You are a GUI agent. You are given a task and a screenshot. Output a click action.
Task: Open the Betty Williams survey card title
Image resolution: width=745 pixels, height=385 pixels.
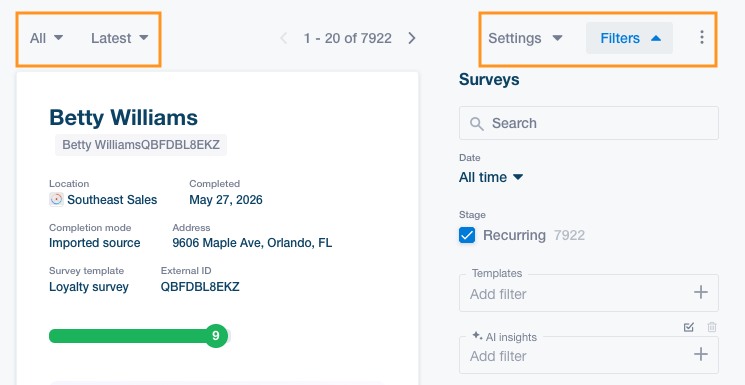[x=124, y=117]
